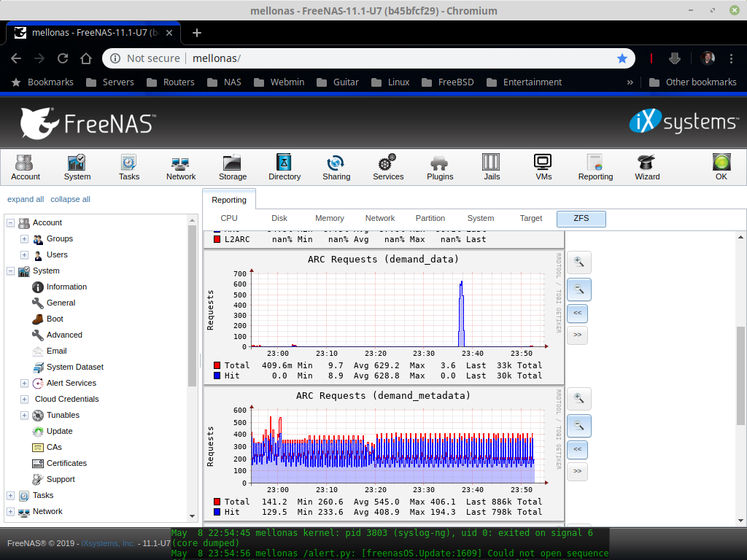The image size is (747, 560).
Task: Expand the Alert Services tree node
Action: [x=24, y=383]
